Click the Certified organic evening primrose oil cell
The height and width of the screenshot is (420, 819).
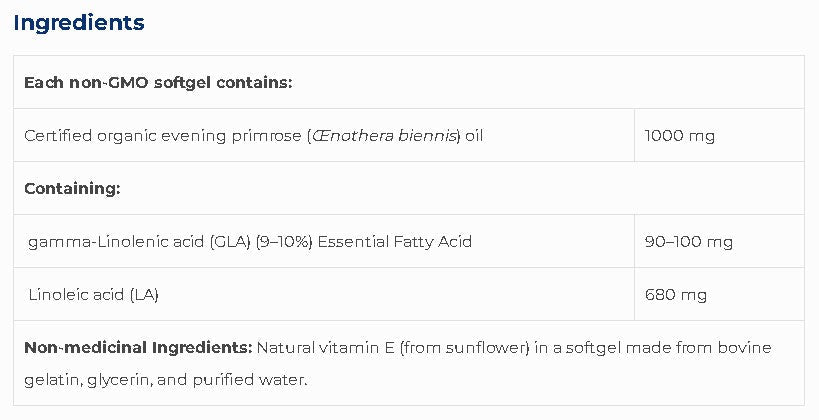pos(253,135)
